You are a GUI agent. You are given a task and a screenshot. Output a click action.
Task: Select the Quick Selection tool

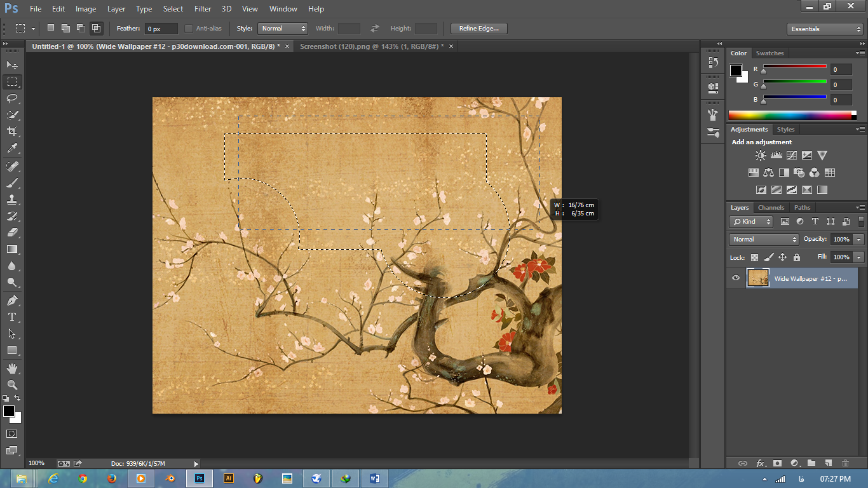(12, 115)
